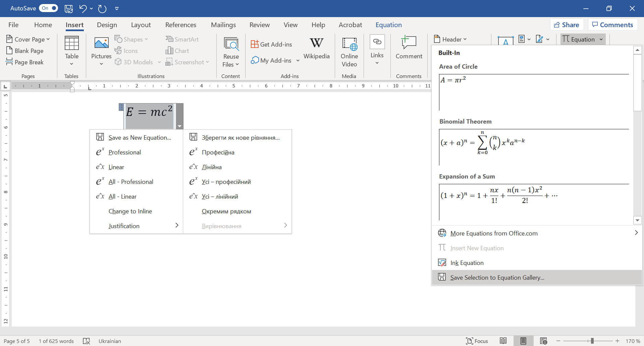Select Linear from the context menu
The width and height of the screenshot is (644, 346).
coord(116,167)
